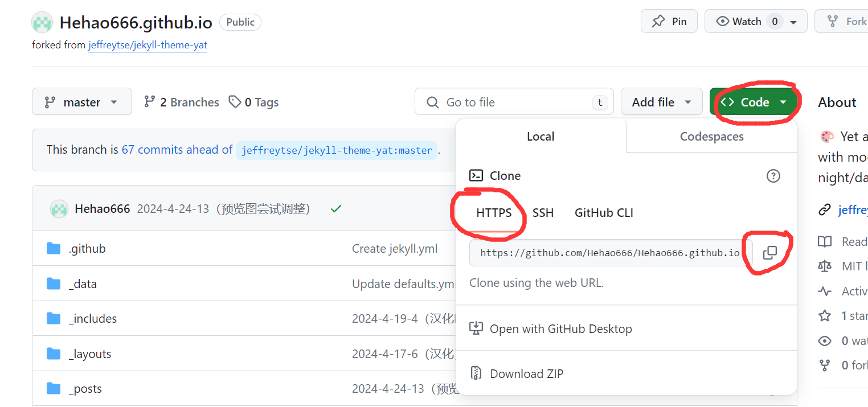The image size is (868, 407).
Task: Open the Watch dropdown arrow
Action: tap(794, 22)
